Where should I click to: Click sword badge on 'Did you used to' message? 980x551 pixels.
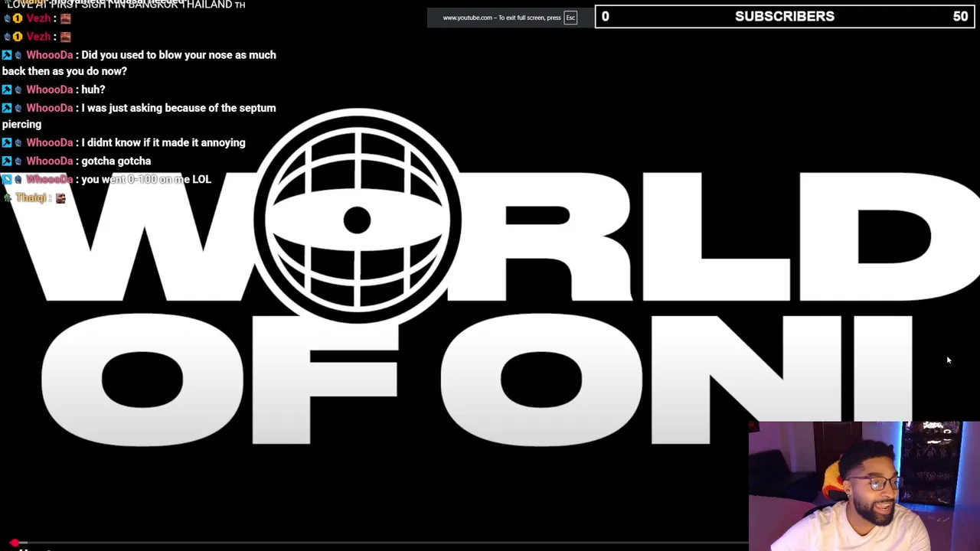pyautogui.click(x=7, y=55)
